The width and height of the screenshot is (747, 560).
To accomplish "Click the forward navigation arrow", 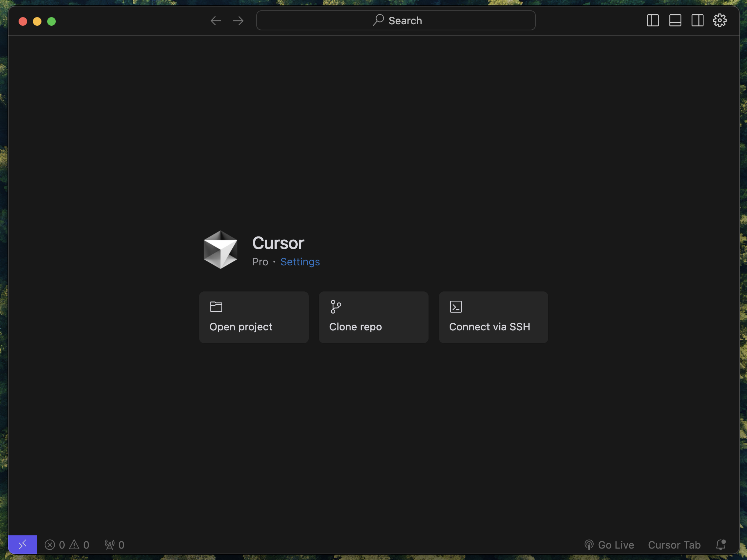I will coord(238,21).
